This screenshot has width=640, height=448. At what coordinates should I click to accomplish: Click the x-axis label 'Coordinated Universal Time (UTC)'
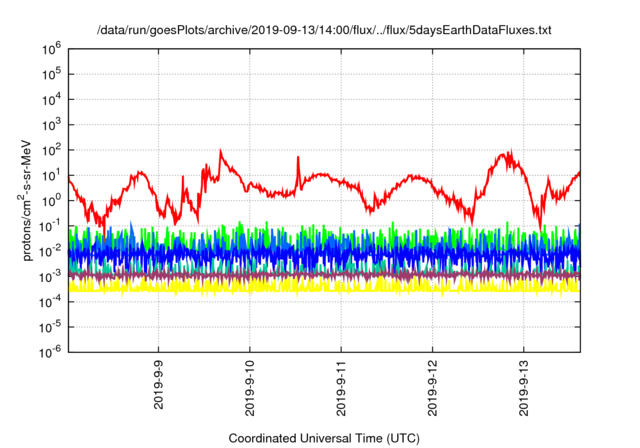click(324, 439)
